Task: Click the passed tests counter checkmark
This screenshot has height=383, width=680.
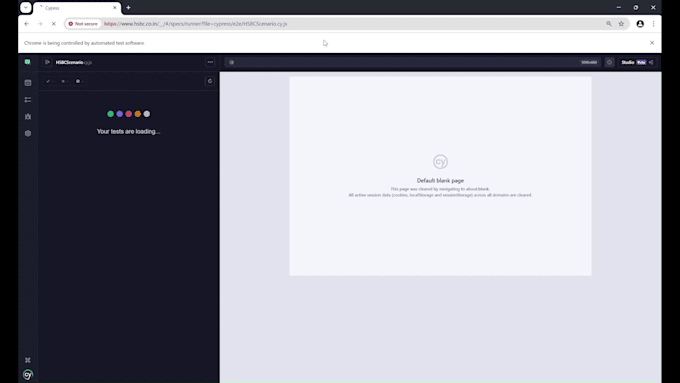Action: pyautogui.click(x=50, y=81)
